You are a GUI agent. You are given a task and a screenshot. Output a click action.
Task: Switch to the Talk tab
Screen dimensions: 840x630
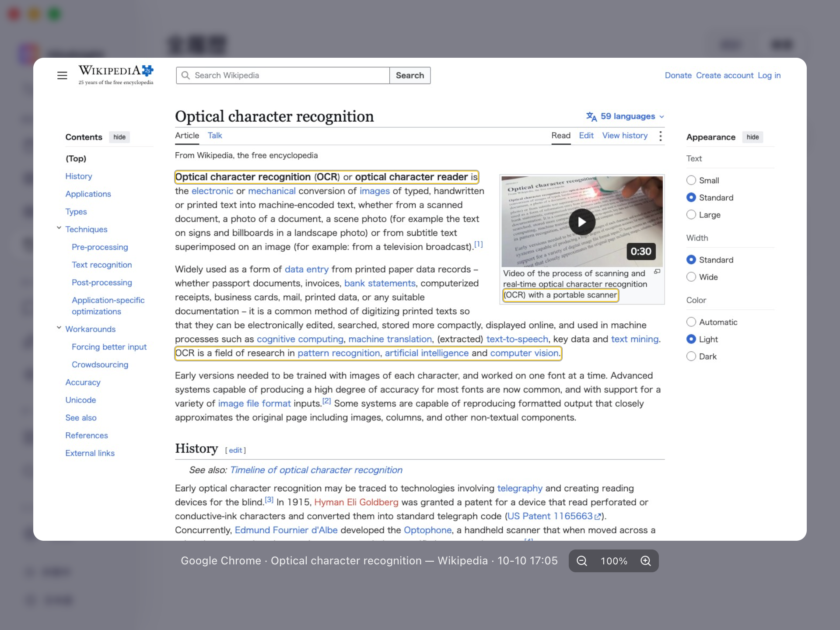click(x=215, y=136)
